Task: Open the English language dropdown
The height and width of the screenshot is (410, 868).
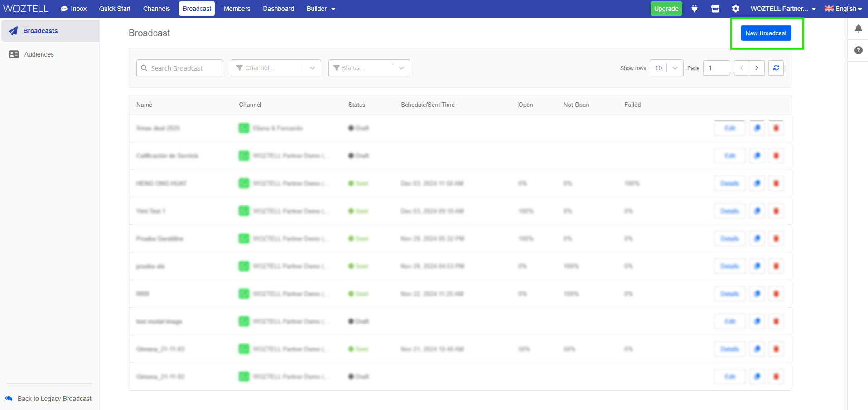Action: coord(843,9)
